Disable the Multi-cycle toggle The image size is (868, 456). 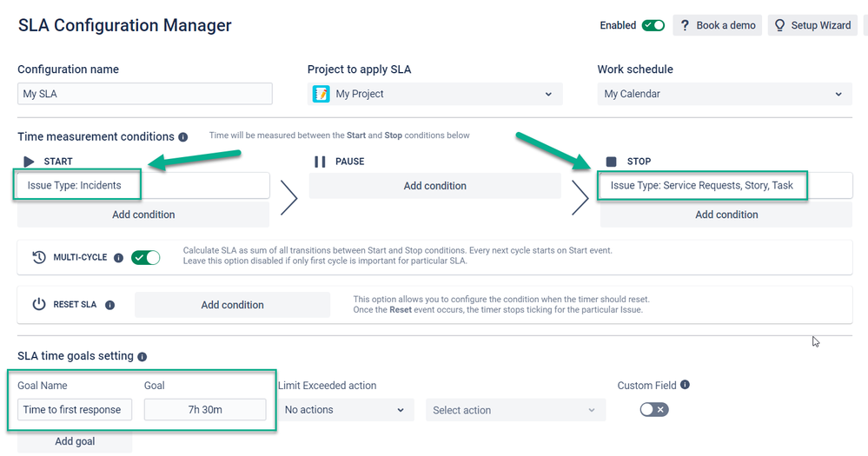[x=146, y=258]
